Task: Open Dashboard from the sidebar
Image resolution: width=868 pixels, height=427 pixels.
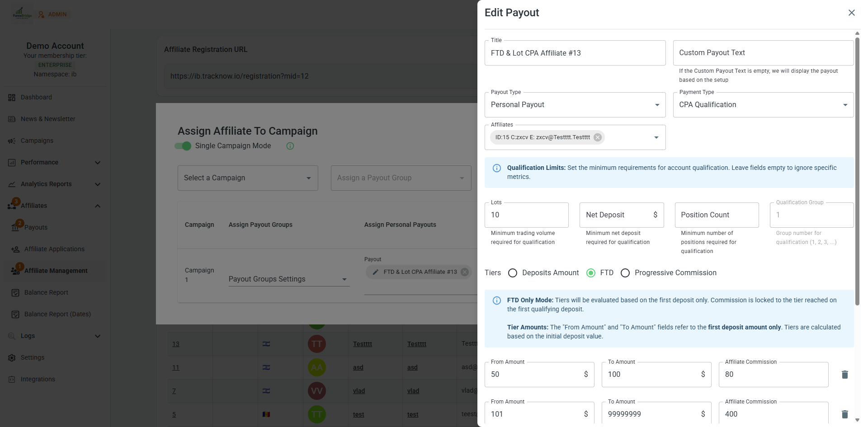Action: [36, 97]
